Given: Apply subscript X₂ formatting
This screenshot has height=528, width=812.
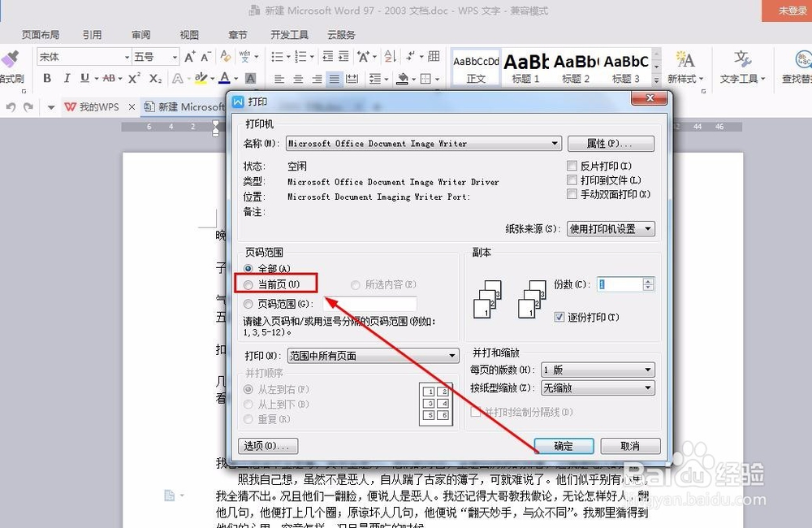Looking at the screenshot, I should pyautogui.click(x=155, y=78).
